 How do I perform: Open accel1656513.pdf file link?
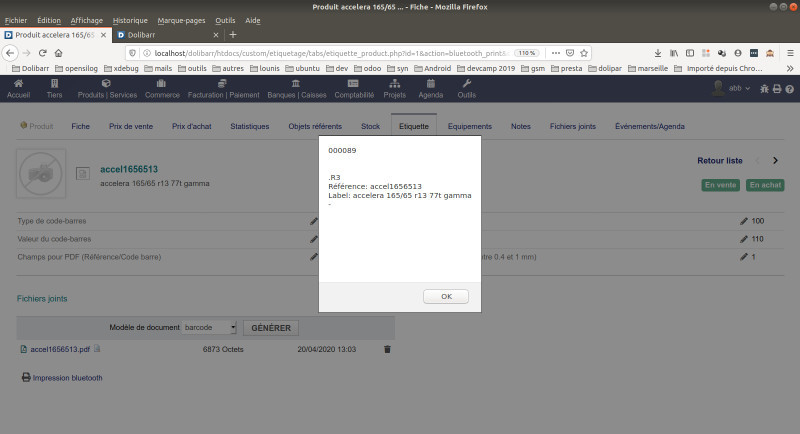[x=60, y=349]
